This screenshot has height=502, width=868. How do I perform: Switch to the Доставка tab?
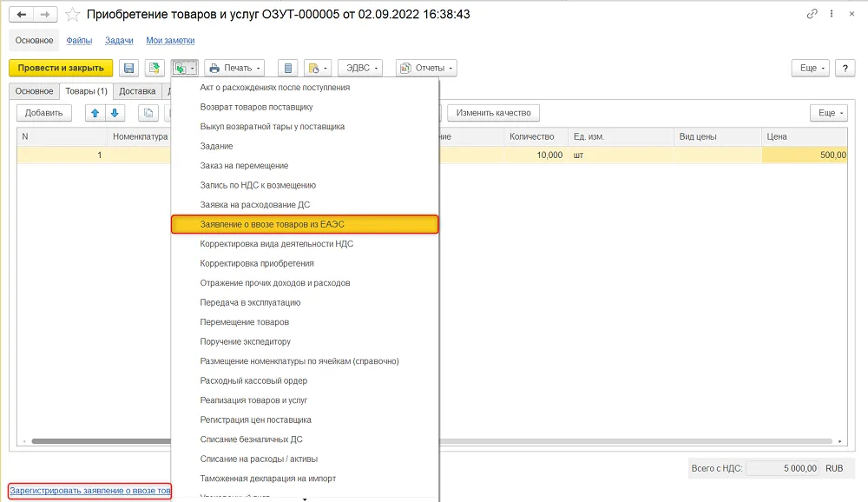tap(137, 91)
